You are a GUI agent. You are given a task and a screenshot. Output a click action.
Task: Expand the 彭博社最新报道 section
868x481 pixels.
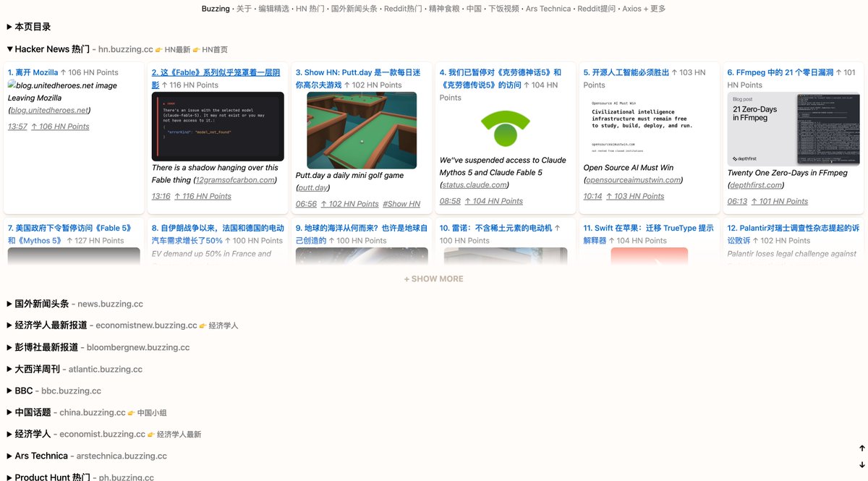(x=43, y=347)
